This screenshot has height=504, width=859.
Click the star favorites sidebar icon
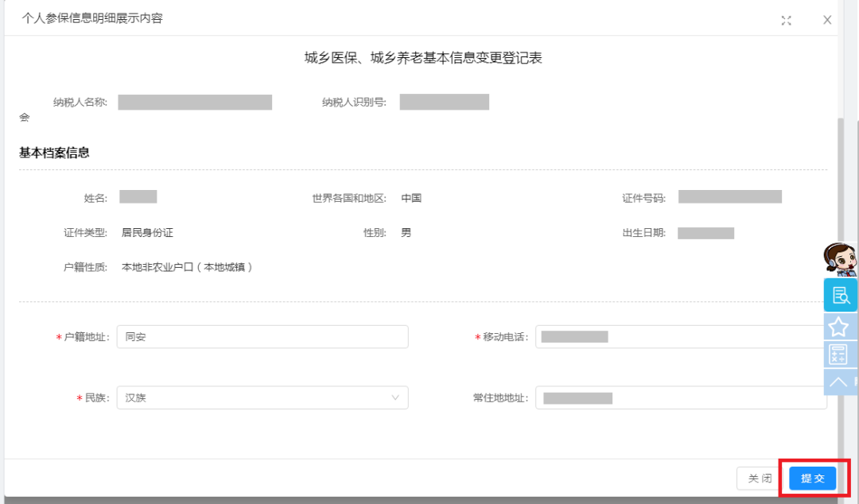[839, 326]
